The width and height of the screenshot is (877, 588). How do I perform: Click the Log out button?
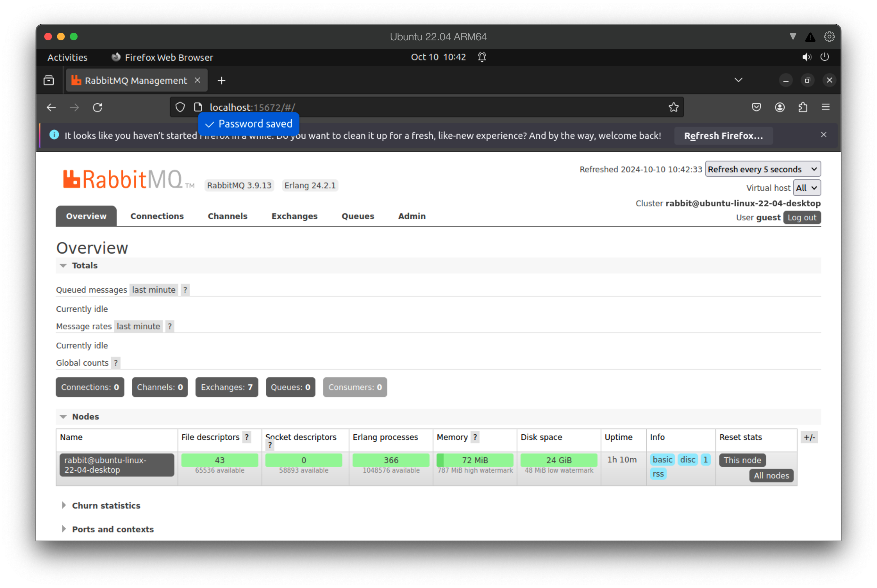pyautogui.click(x=801, y=217)
